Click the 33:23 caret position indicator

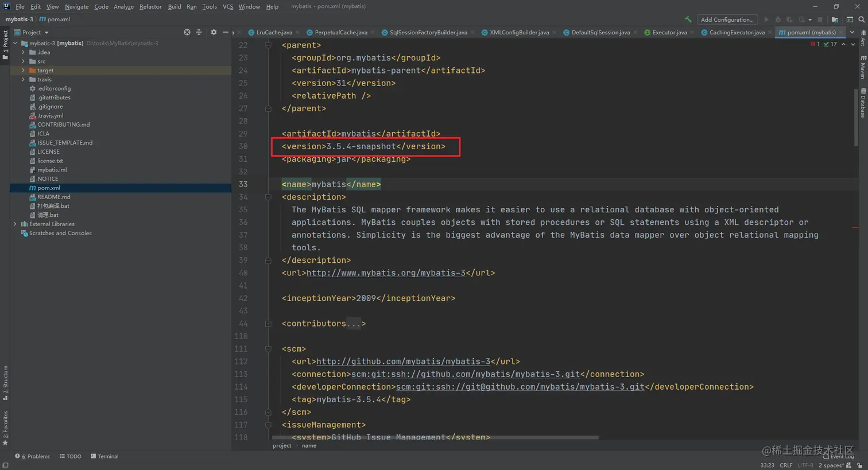point(767,465)
